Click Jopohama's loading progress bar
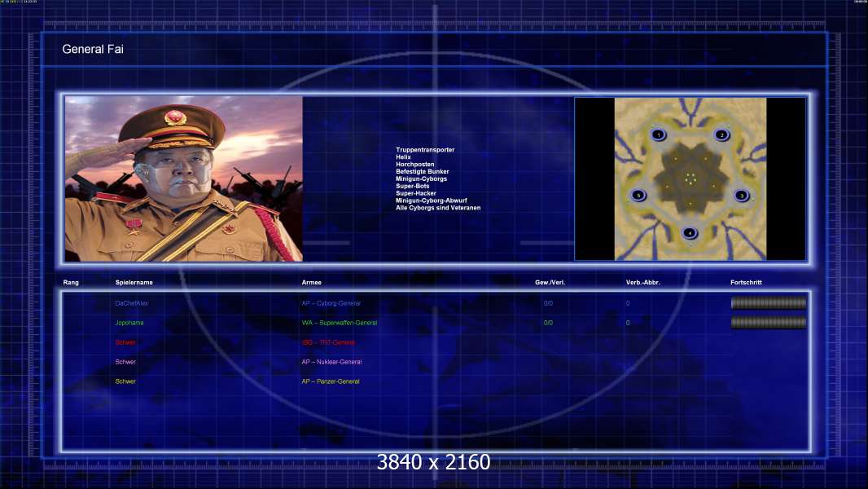This screenshot has width=868, height=489. [x=769, y=322]
